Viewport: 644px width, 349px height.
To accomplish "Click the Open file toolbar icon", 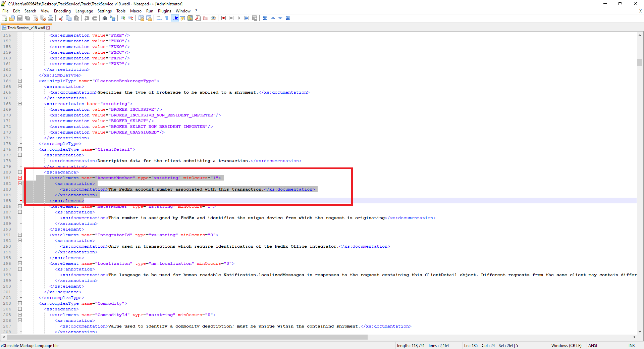I will [x=12, y=18].
